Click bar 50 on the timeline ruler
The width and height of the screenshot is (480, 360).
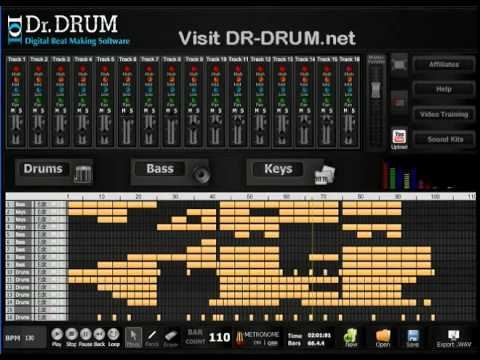250,196
